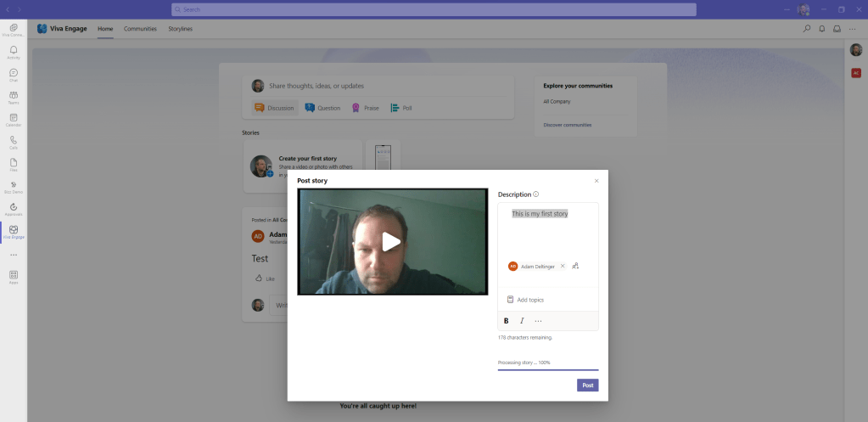
Task: Close the Post story dialog
Action: 596,181
